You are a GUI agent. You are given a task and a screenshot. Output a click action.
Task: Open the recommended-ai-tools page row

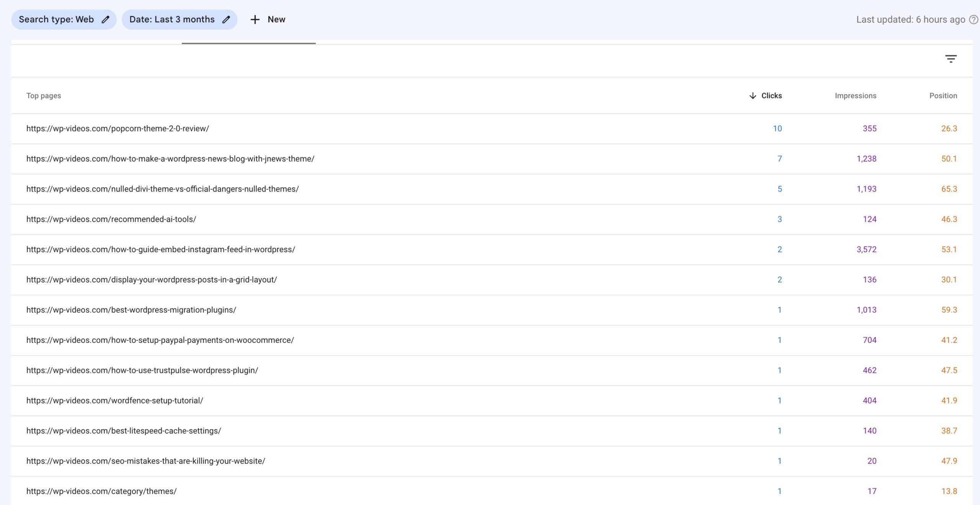click(111, 220)
